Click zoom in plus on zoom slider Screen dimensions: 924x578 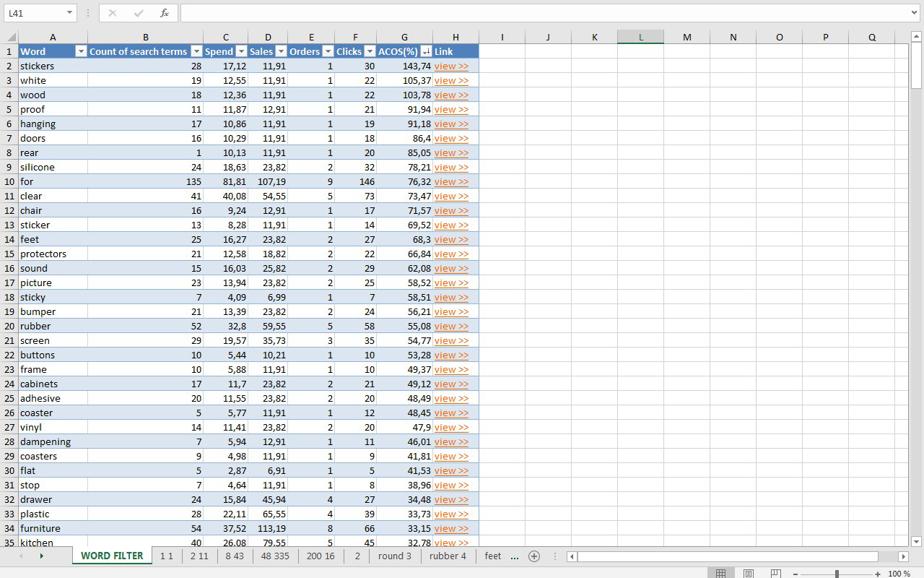pyautogui.click(x=878, y=574)
